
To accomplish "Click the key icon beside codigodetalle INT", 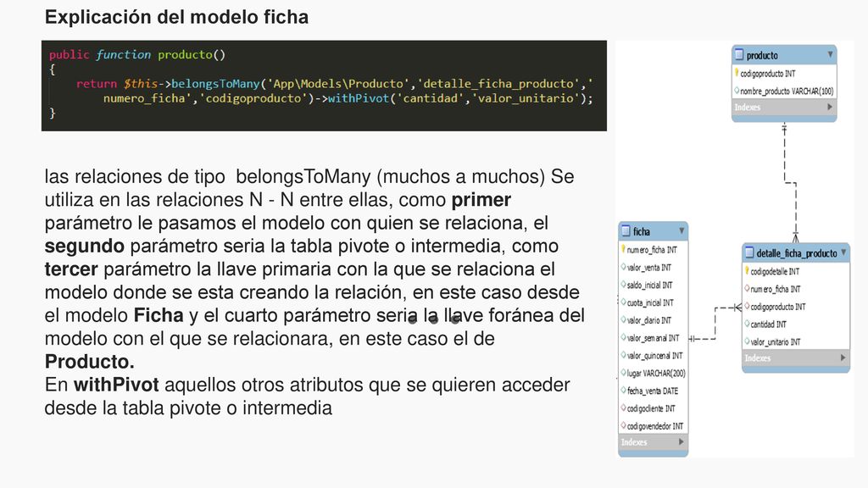I will coord(747,270).
